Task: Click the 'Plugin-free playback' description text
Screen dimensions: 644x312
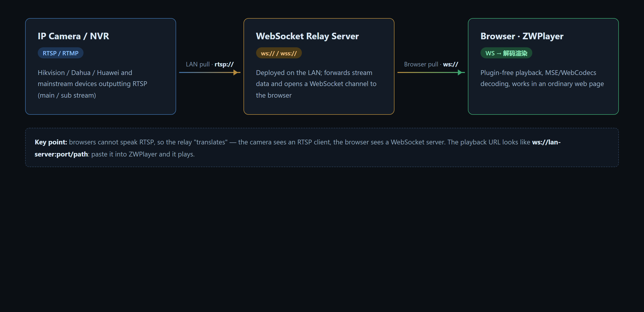Action: (x=542, y=78)
